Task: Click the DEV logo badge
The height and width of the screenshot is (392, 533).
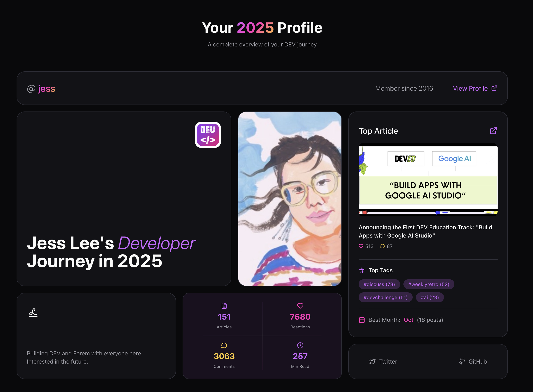Action: [208, 135]
